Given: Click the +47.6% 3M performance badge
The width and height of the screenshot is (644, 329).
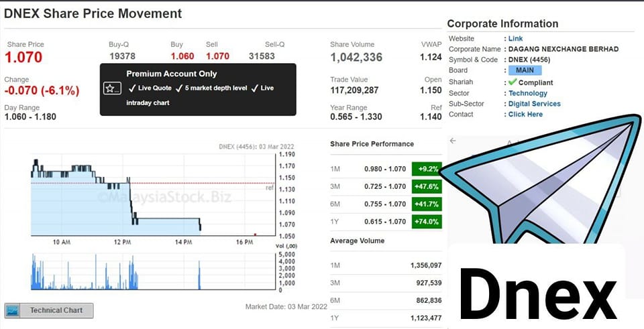Looking at the screenshot, I should [x=427, y=186].
